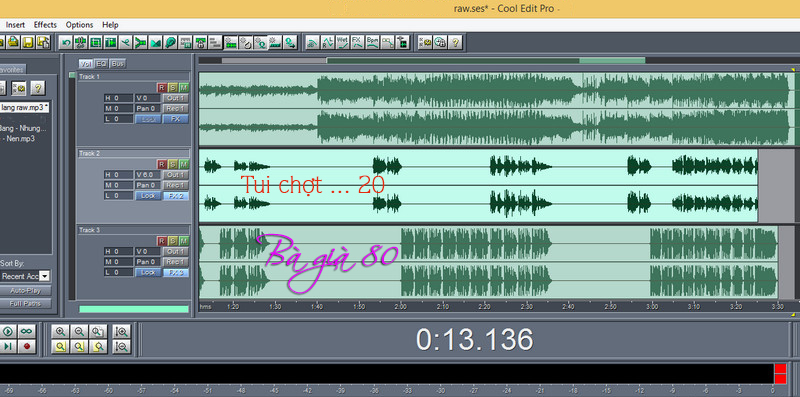This screenshot has width=800, height=397.
Task: Click the crossfade toolbar icon
Action: pyautogui.click(x=156, y=42)
